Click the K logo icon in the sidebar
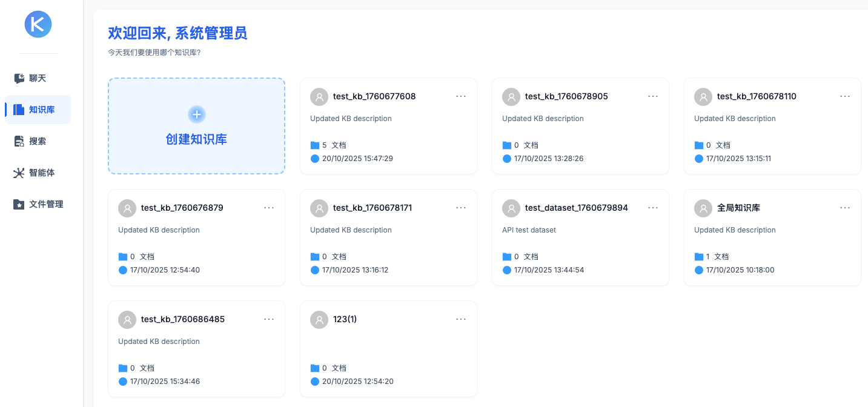Image resolution: width=868 pixels, height=407 pixels. pyautogui.click(x=38, y=24)
